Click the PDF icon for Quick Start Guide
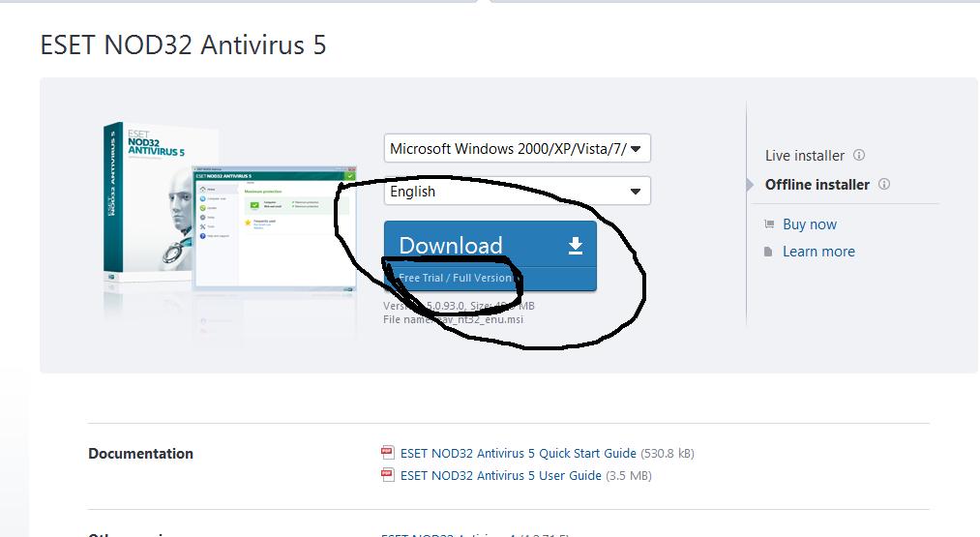This screenshot has height=537, width=980. 388,453
